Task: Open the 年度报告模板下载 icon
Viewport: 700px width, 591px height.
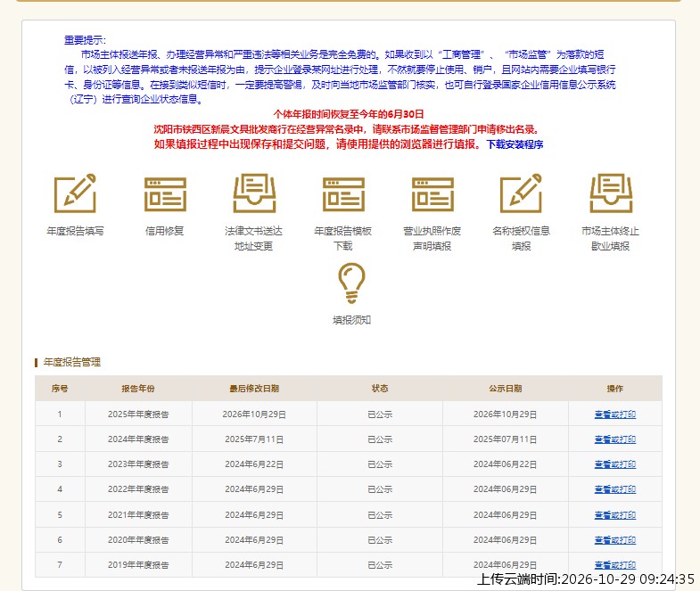Action: pyautogui.click(x=343, y=194)
